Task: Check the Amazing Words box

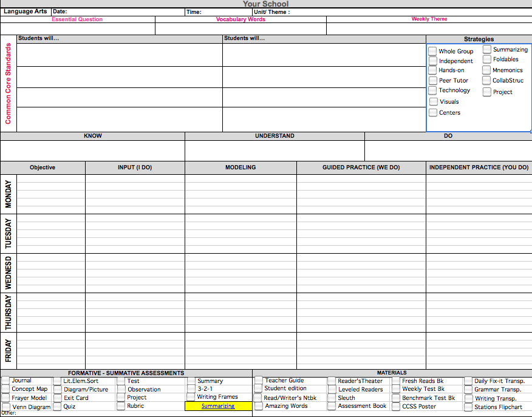Action: [x=259, y=406]
